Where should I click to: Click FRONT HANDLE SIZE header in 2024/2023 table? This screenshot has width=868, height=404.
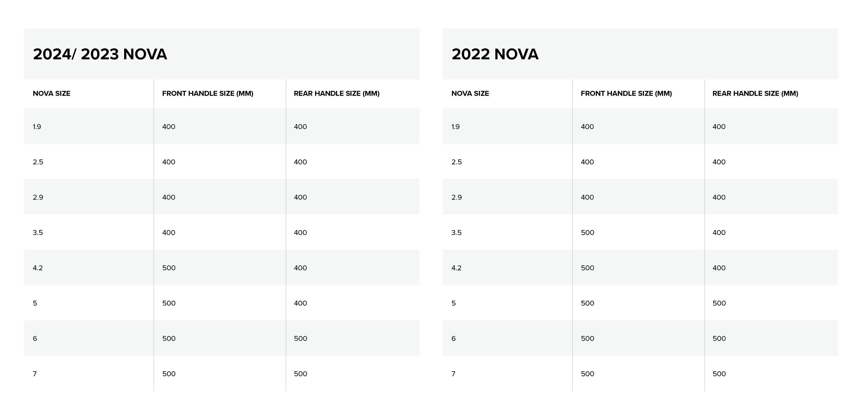207,93
